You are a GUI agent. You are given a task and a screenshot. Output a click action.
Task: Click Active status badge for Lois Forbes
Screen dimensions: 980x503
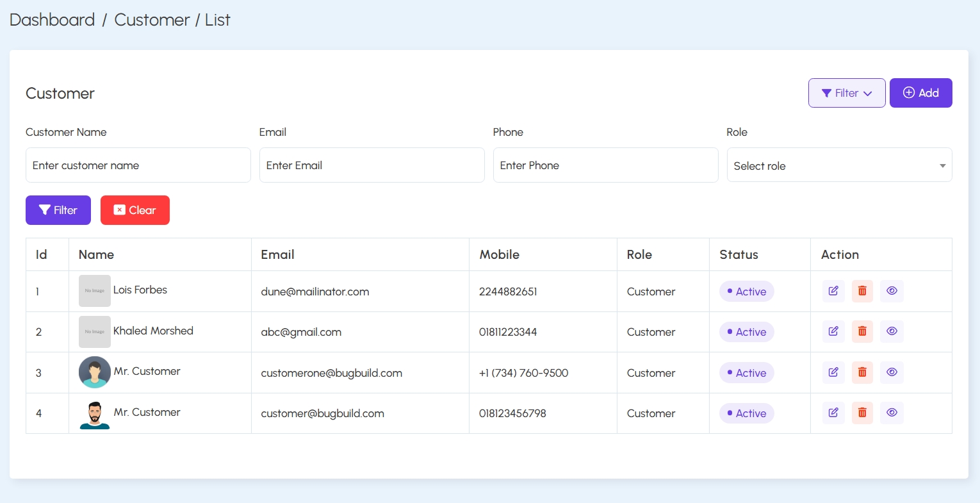coord(747,292)
